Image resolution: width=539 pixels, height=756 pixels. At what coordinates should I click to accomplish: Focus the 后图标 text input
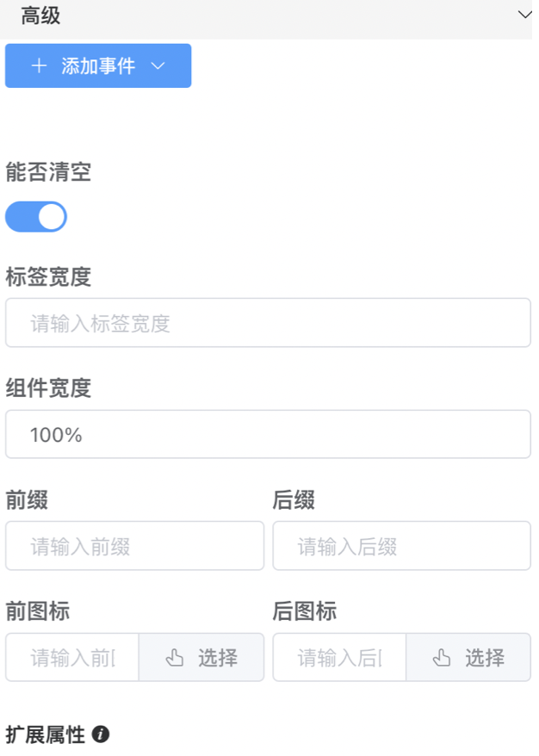click(x=339, y=659)
